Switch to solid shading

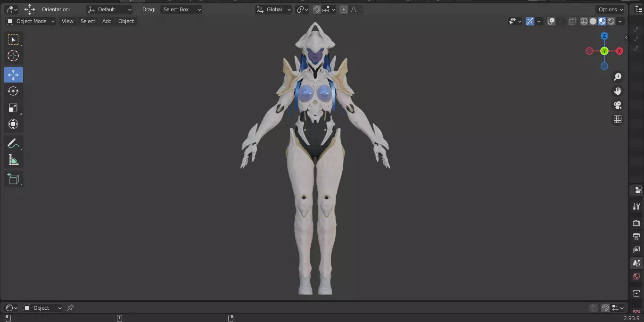click(x=593, y=21)
